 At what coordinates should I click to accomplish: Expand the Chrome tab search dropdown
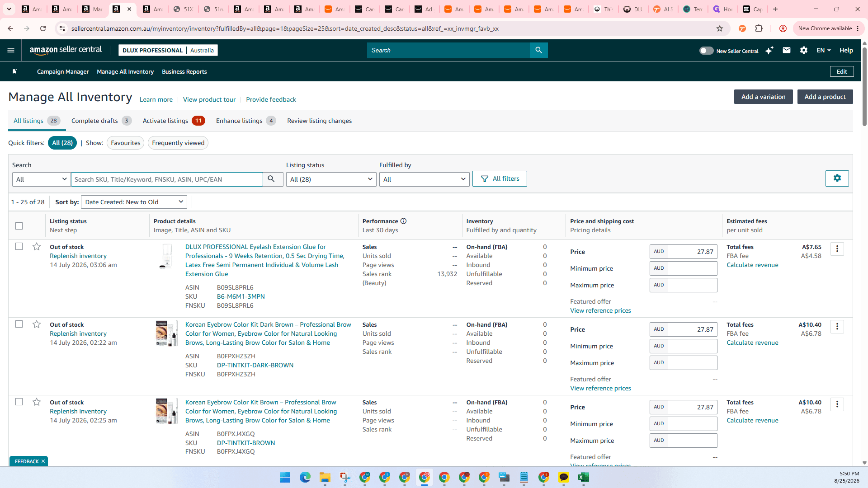pos(9,9)
